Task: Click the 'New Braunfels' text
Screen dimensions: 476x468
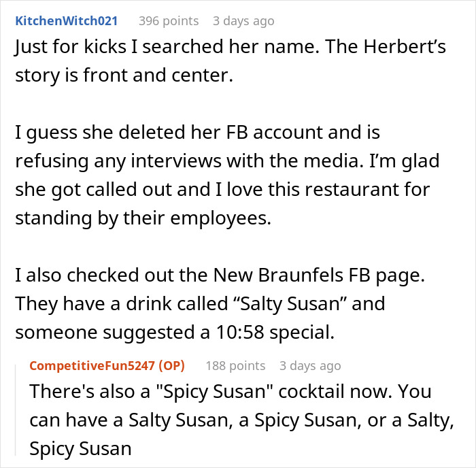Action: click(278, 275)
